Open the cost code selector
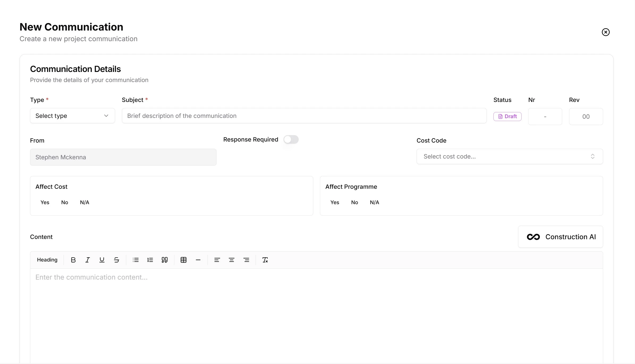 coord(509,156)
